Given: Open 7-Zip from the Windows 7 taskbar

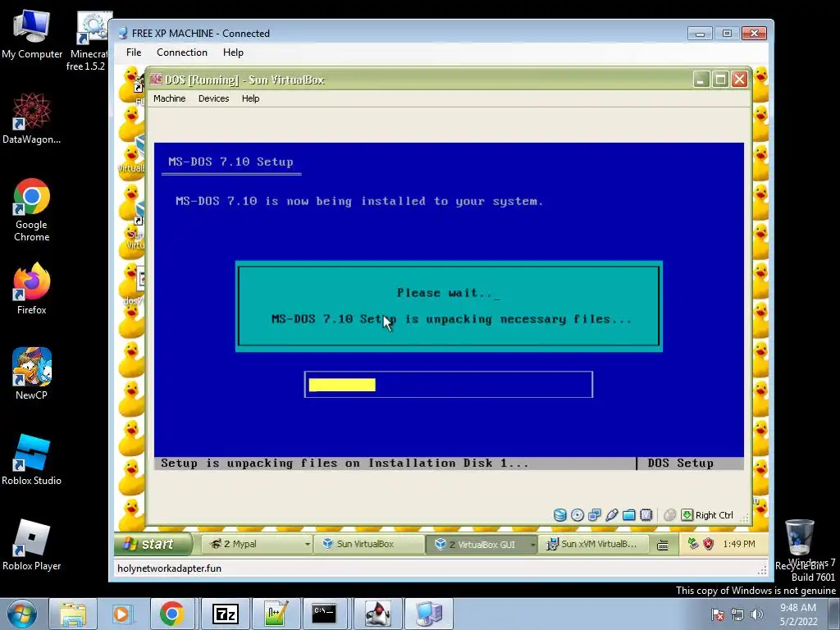Looking at the screenshot, I should click(x=225, y=614).
